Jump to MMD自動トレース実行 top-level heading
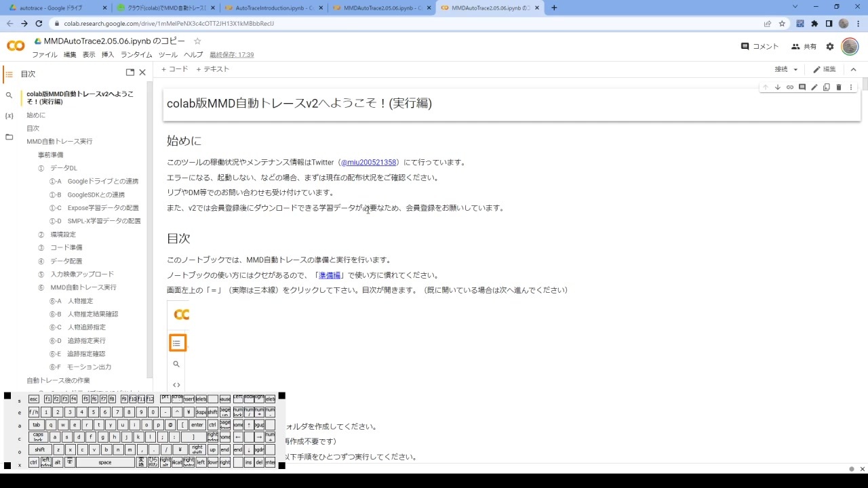Viewport: 868px width, 488px height. click(60, 142)
